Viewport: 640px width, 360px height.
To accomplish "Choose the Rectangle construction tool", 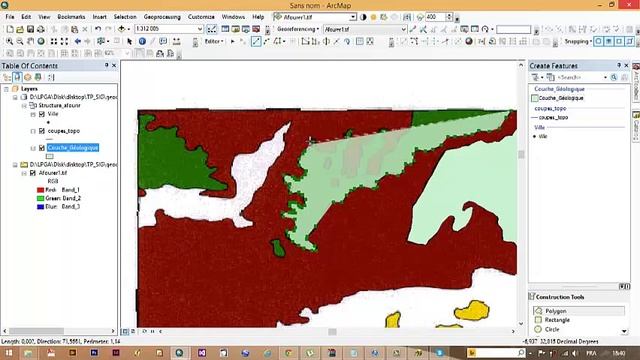I will point(552,320).
